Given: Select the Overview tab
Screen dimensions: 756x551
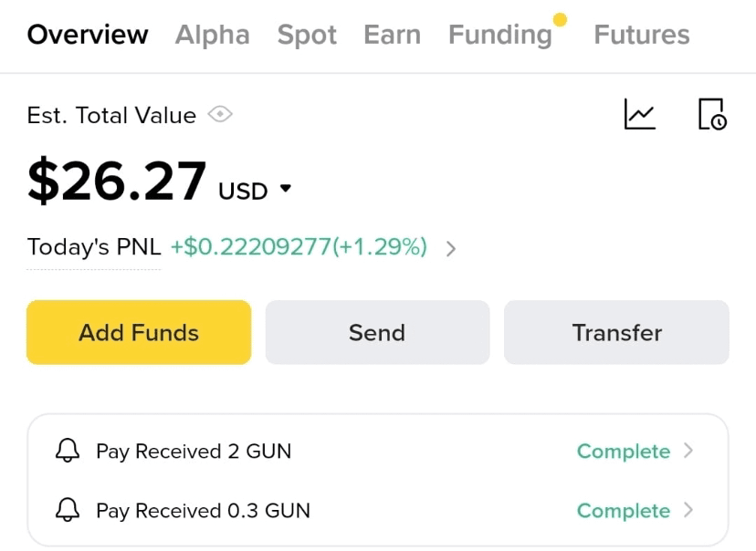Looking at the screenshot, I should tap(88, 36).
